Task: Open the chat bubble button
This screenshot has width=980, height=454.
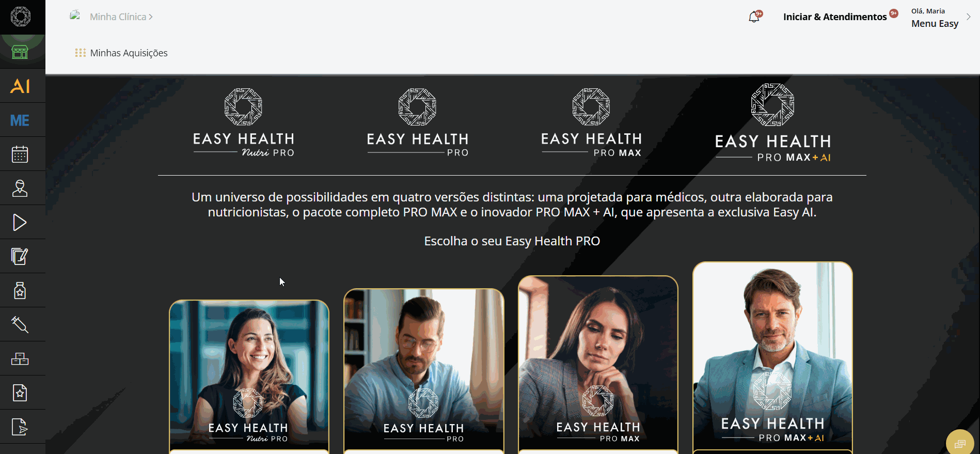Action: 960,444
